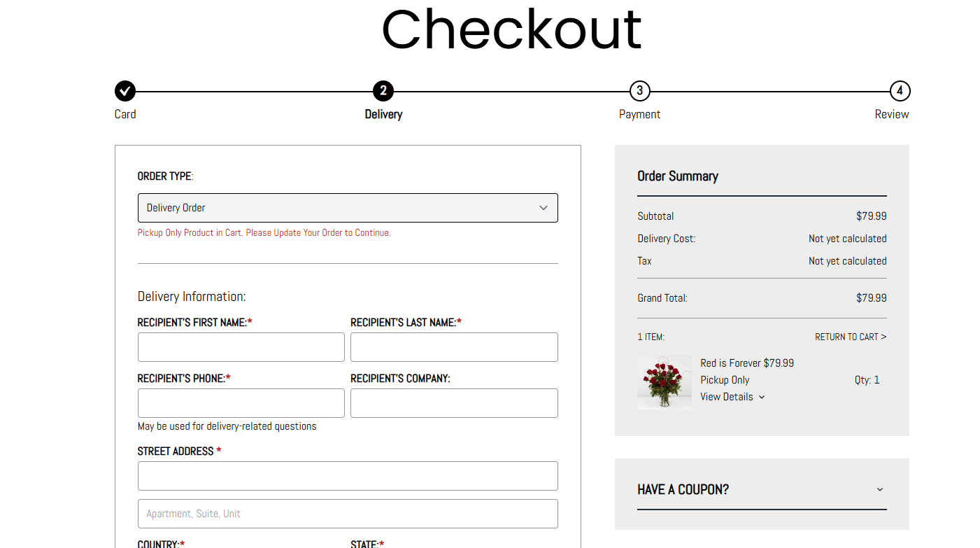Click the Red is Forever rose bouquet thumbnail
This screenshot has height=548, width=980.
665,382
